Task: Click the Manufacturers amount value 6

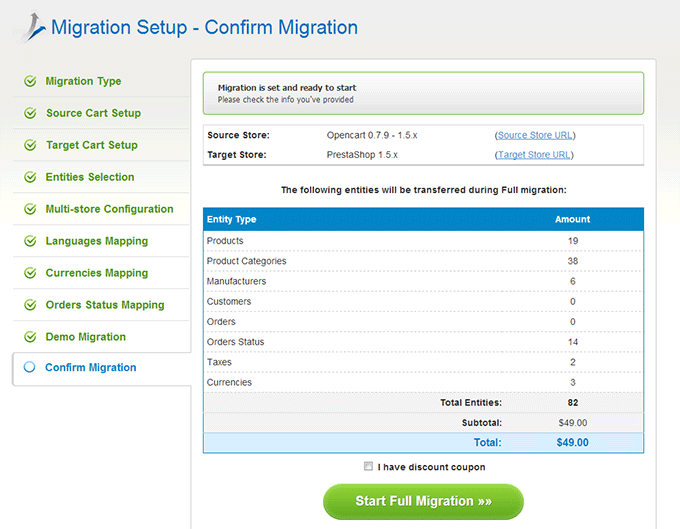Action: point(573,281)
